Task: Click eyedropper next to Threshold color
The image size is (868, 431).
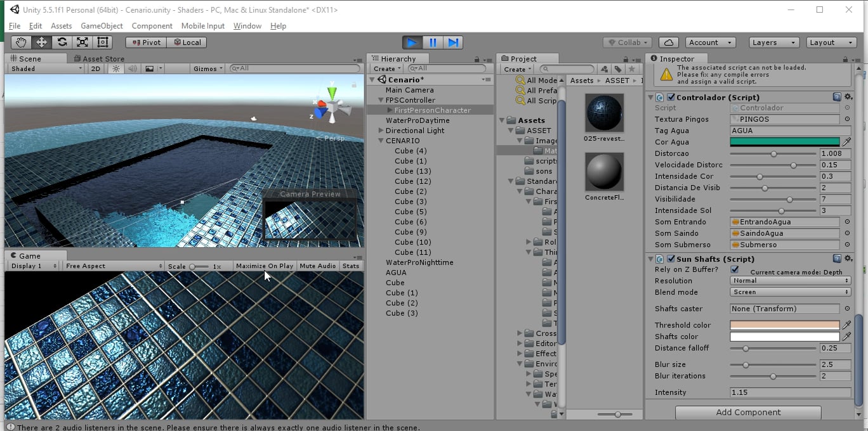Action: (846, 325)
